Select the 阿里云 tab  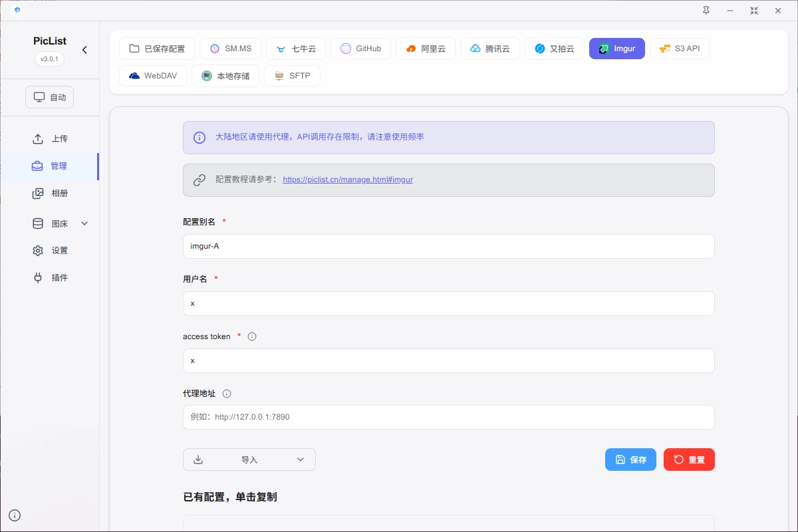[425, 49]
